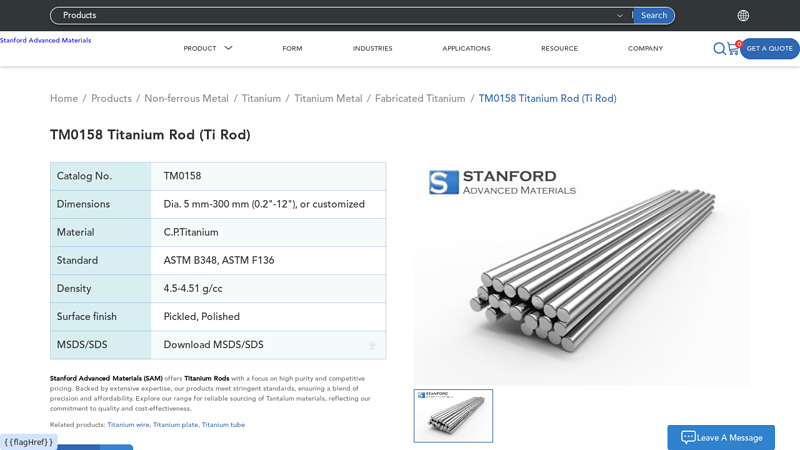Image resolution: width=800 pixels, height=450 pixels.
Task: Open the PRODUCT menu item
Action: pyautogui.click(x=200, y=48)
